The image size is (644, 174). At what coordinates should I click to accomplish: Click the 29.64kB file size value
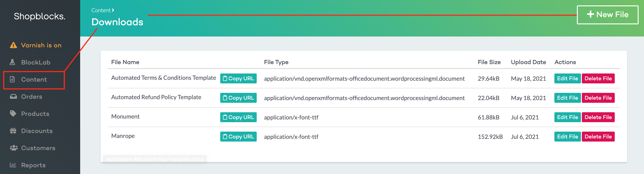coord(488,79)
